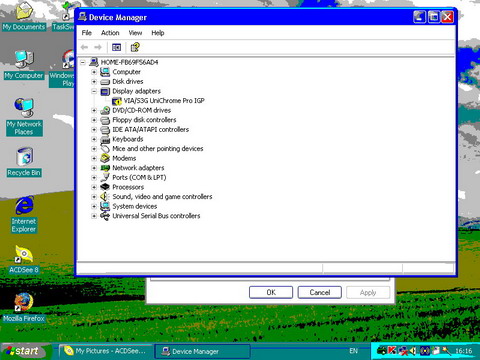Select the DVD/CD-ROM drives icon
Screen dimensions: 480x360
point(105,110)
